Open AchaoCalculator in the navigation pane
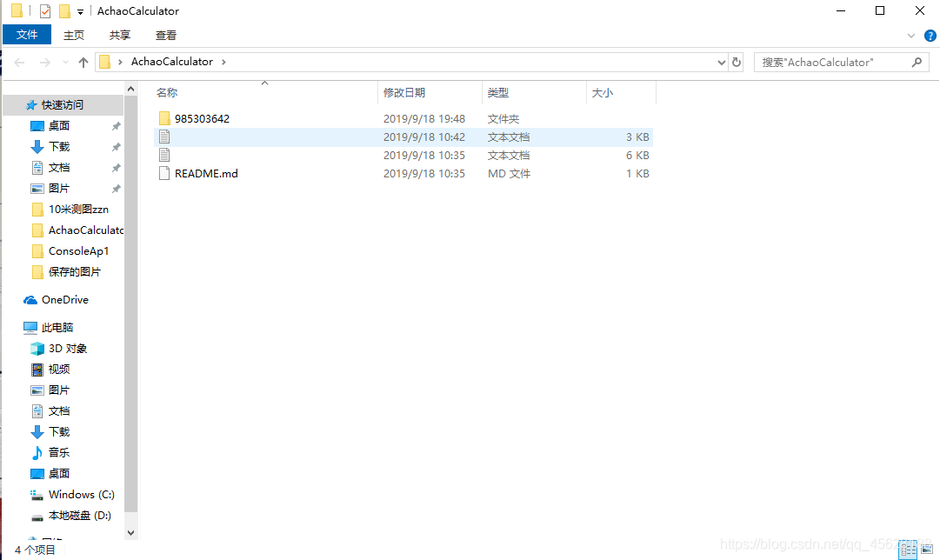 point(86,230)
